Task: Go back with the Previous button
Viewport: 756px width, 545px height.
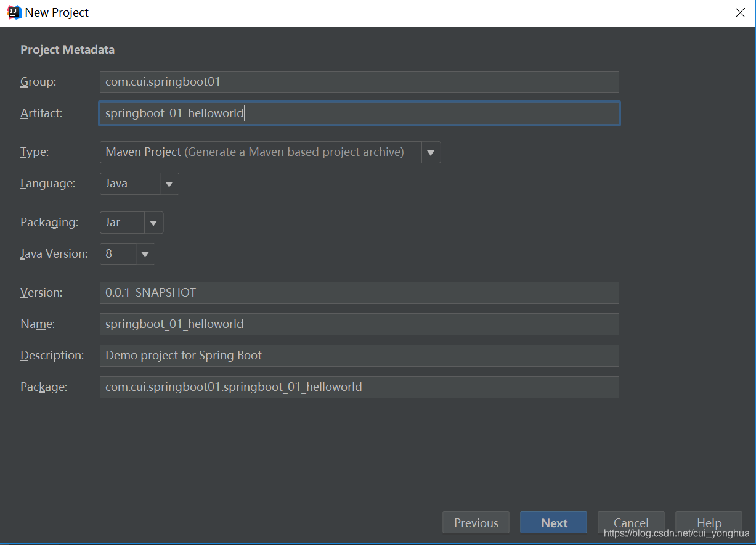Action: pos(476,523)
